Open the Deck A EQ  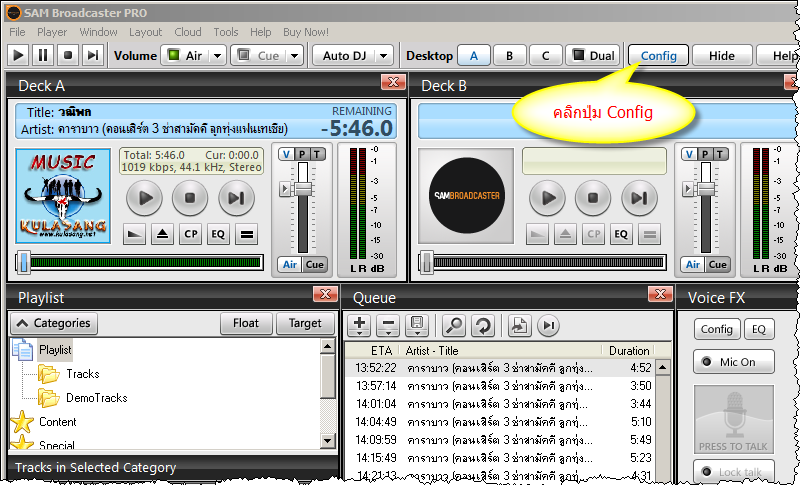point(218,234)
